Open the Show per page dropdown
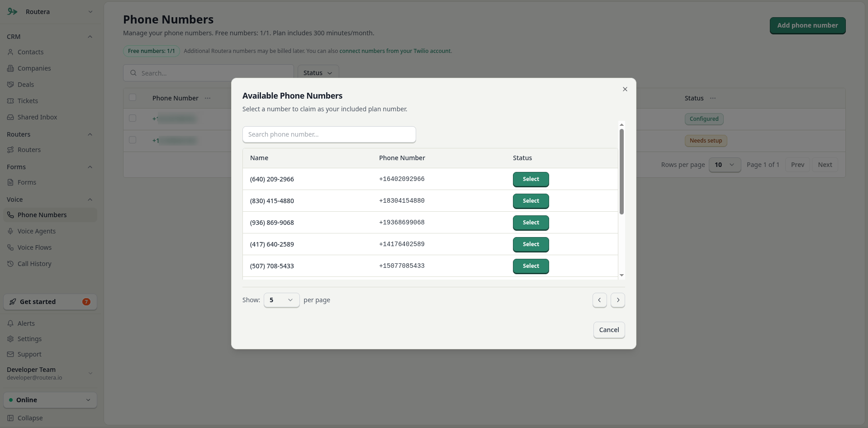Viewport: 868px width, 428px height. point(281,300)
